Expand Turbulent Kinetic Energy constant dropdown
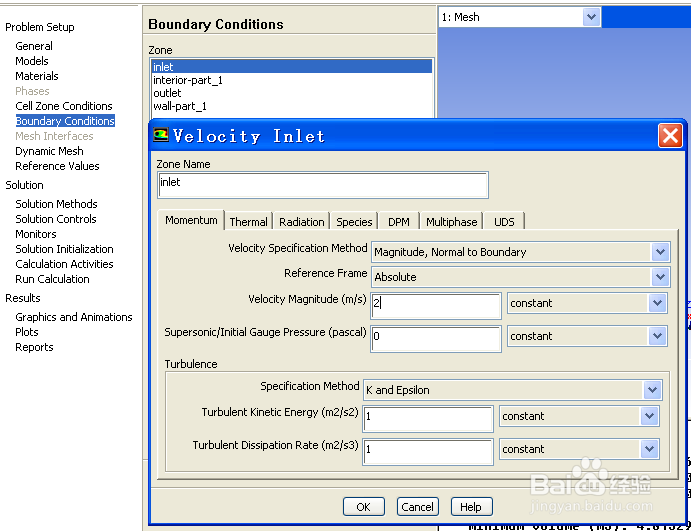Viewport: 691px width, 531px height. click(x=649, y=416)
